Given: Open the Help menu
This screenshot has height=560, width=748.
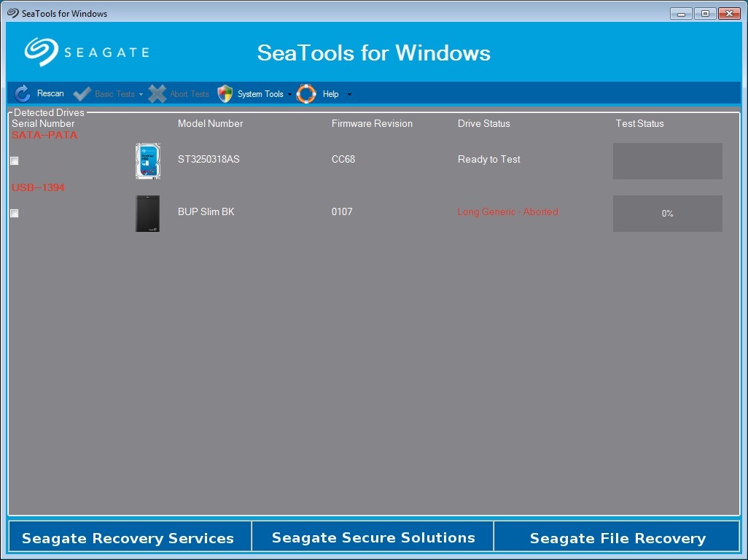Looking at the screenshot, I should tap(324, 93).
